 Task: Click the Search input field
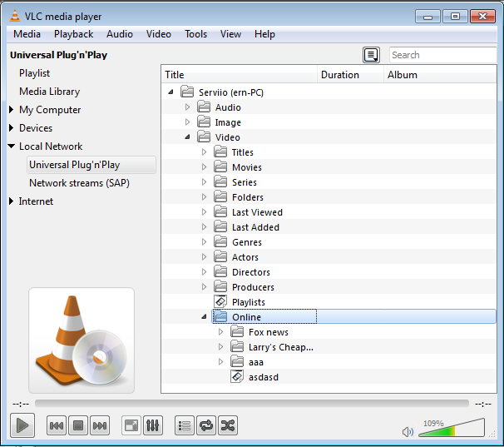(x=443, y=55)
